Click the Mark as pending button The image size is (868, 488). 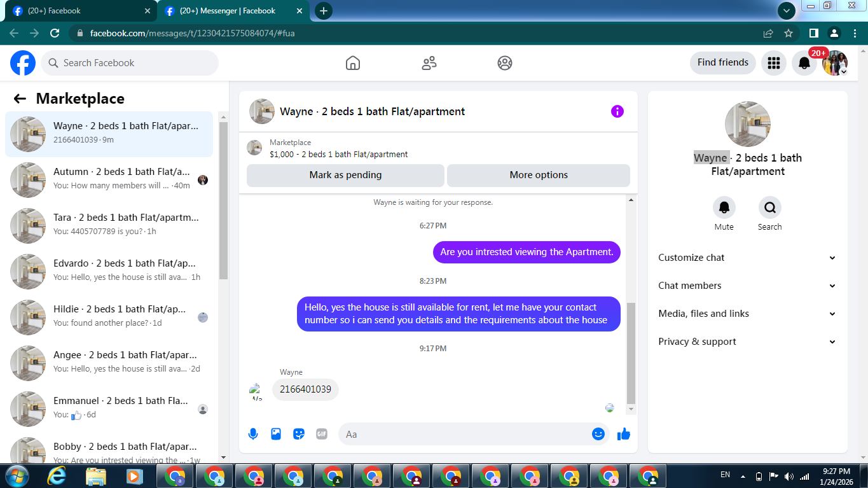[345, 175]
